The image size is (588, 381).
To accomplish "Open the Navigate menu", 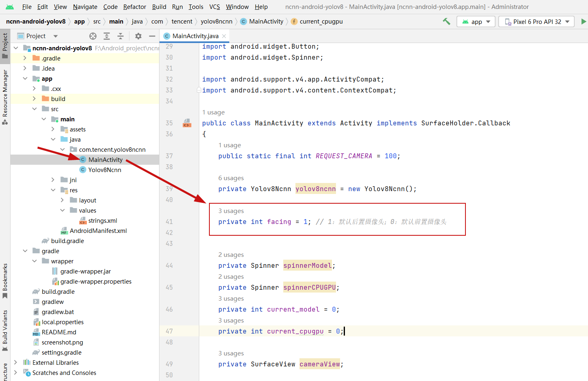I will click(x=85, y=7).
